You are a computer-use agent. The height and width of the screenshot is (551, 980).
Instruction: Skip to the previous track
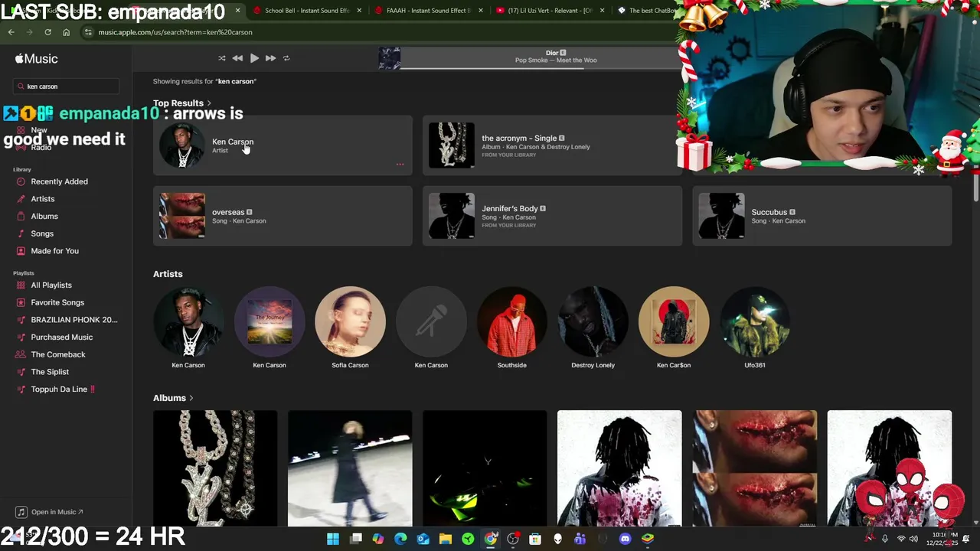point(237,58)
